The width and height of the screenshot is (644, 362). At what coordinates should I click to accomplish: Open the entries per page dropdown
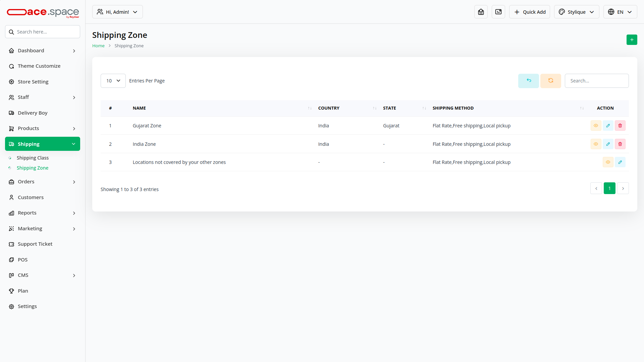pos(113,81)
